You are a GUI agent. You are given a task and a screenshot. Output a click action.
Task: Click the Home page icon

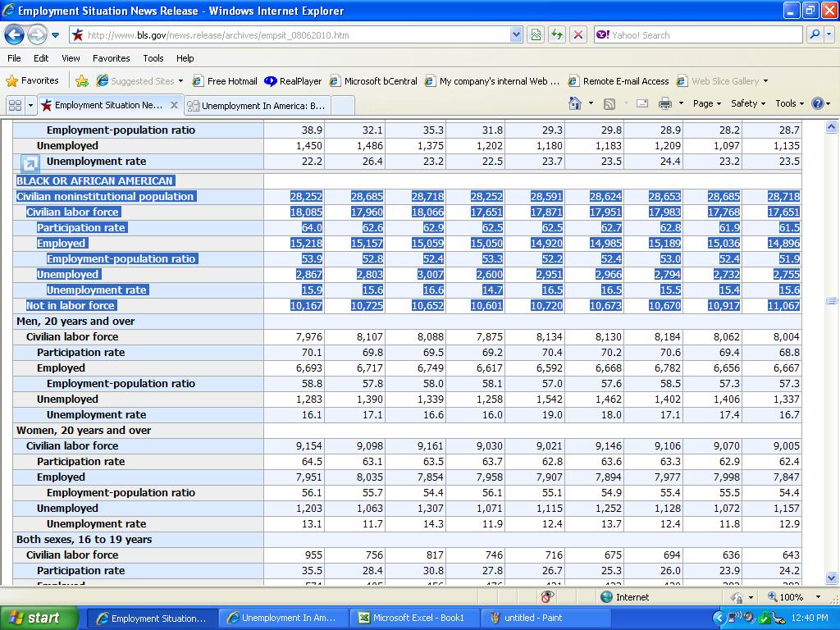tap(576, 103)
